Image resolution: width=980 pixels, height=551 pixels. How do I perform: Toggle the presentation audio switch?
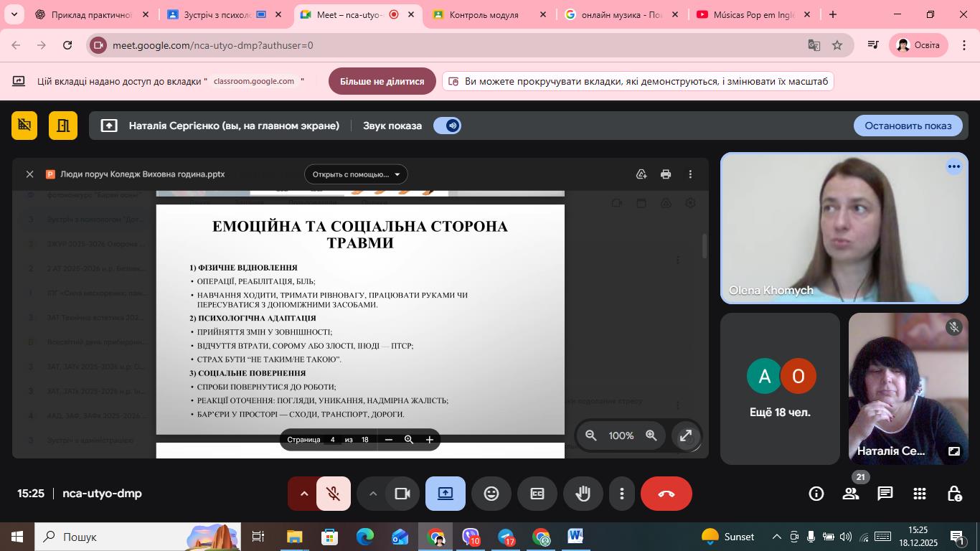pos(447,126)
